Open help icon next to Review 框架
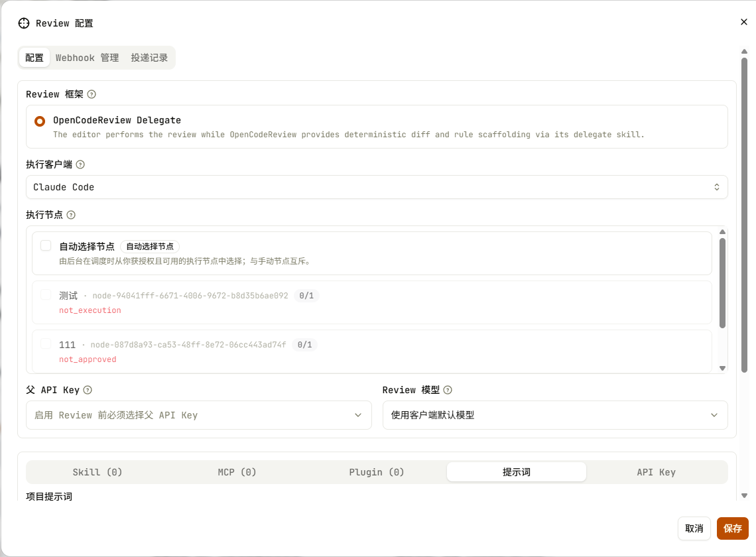Image resolution: width=756 pixels, height=557 pixels. (92, 94)
